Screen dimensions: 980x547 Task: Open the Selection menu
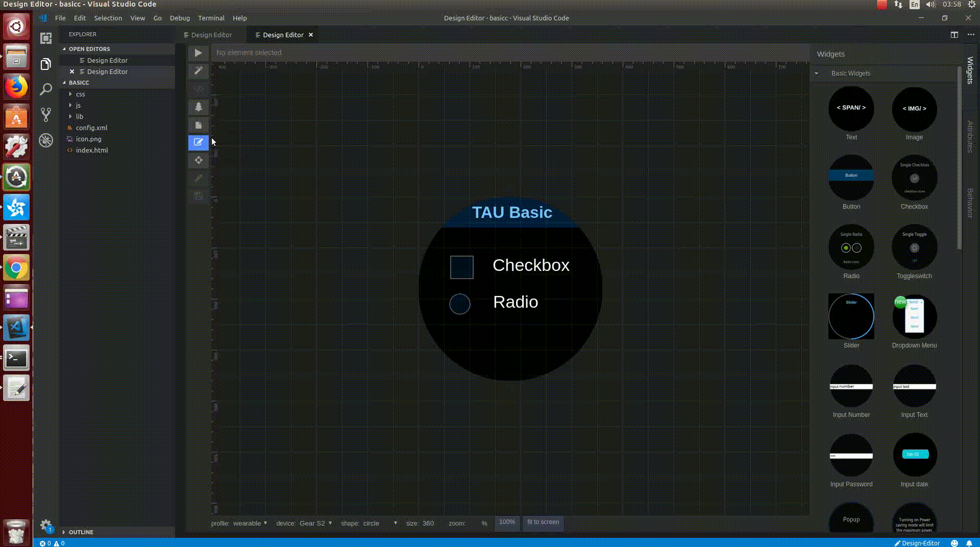pos(108,18)
